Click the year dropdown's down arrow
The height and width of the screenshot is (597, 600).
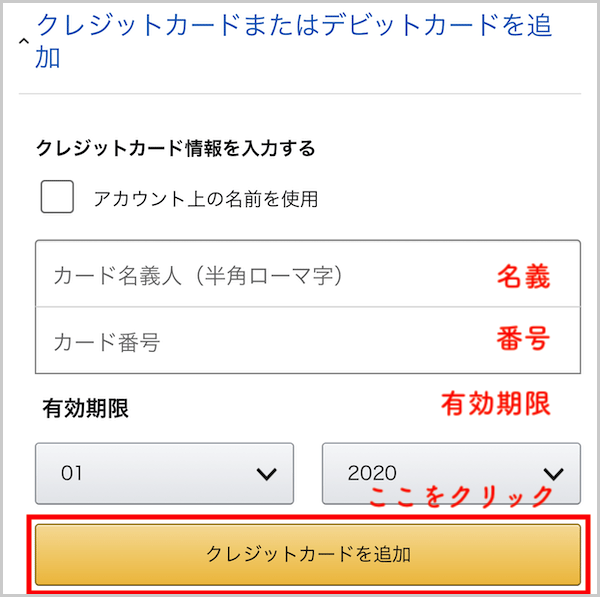pos(552,474)
